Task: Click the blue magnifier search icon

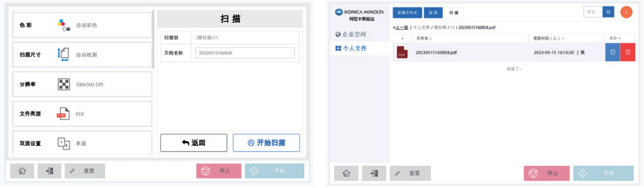Action: [608, 12]
